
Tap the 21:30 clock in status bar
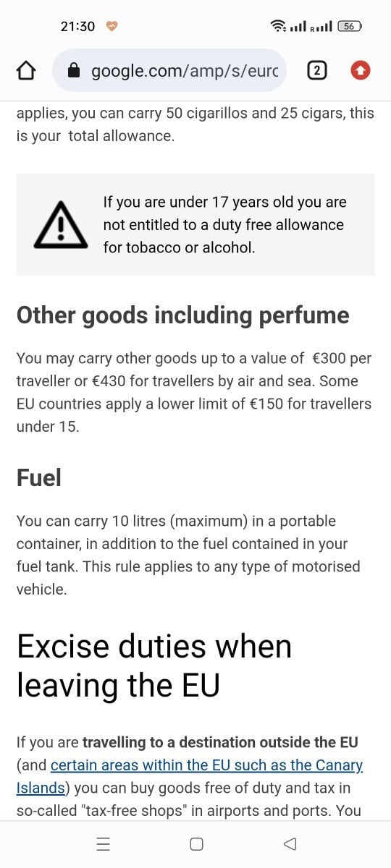point(77,26)
